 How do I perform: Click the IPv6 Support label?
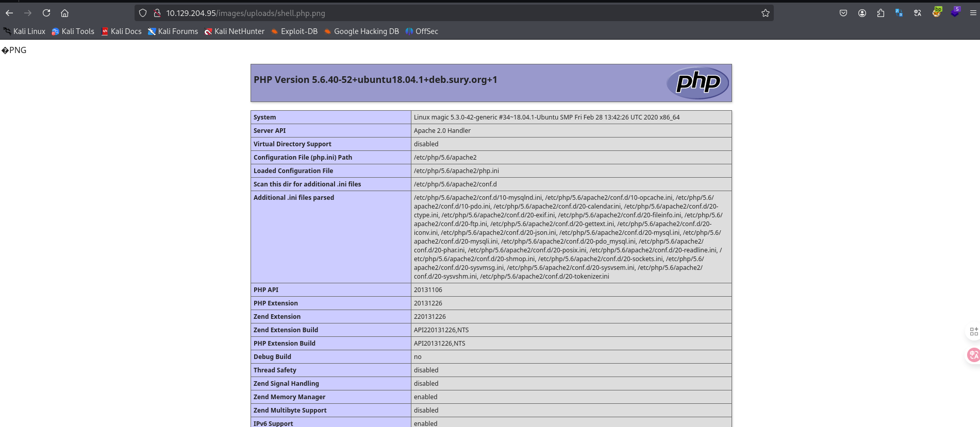(273, 423)
